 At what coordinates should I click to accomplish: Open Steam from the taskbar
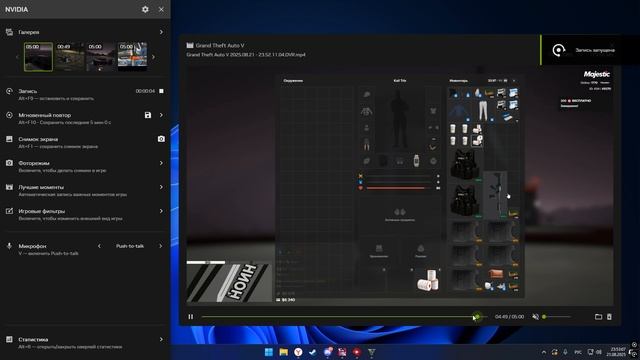313,352
